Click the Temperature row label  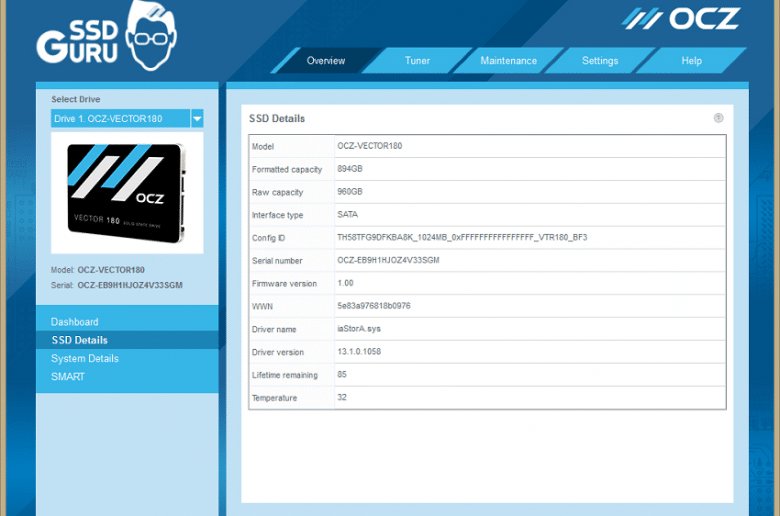tap(274, 398)
